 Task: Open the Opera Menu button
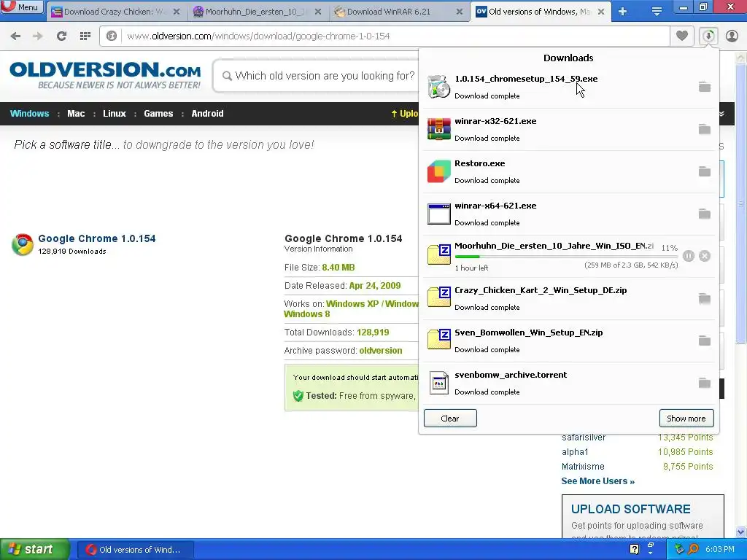coord(22,7)
